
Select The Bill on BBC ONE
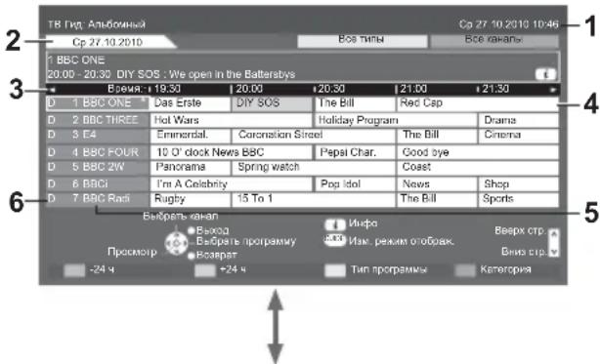[355, 103]
